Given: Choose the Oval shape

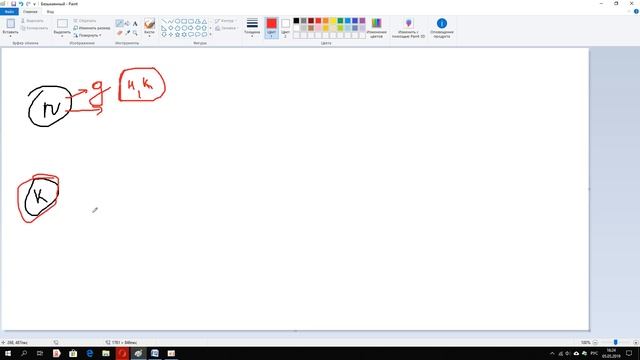Looking at the screenshot, I should point(178,21).
